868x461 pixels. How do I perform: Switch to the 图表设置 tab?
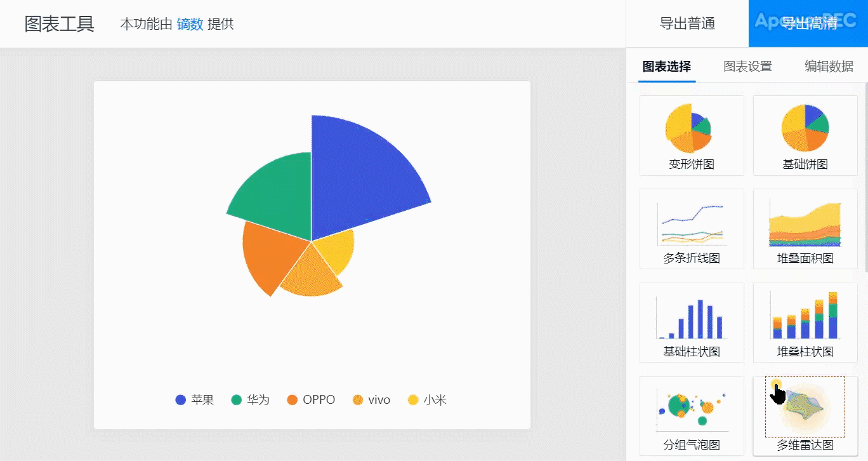click(x=747, y=66)
